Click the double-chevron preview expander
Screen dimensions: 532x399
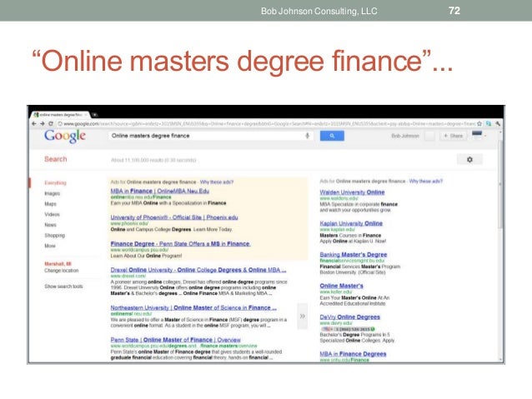tap(303, 317)
